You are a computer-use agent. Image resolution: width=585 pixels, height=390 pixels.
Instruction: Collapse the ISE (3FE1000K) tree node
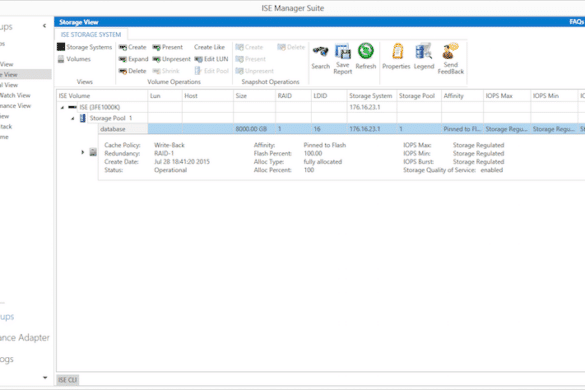pyautogui.click(x=62, y=107)
